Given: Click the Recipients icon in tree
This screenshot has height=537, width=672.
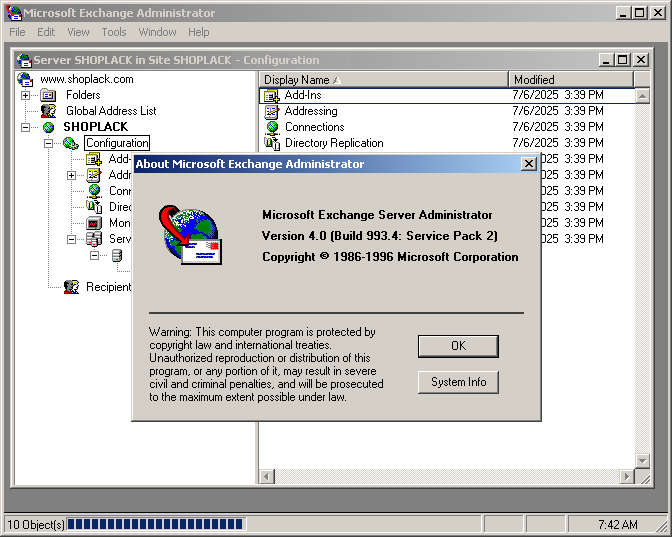Looking at the screenshot, I should (x=72, y=287).
